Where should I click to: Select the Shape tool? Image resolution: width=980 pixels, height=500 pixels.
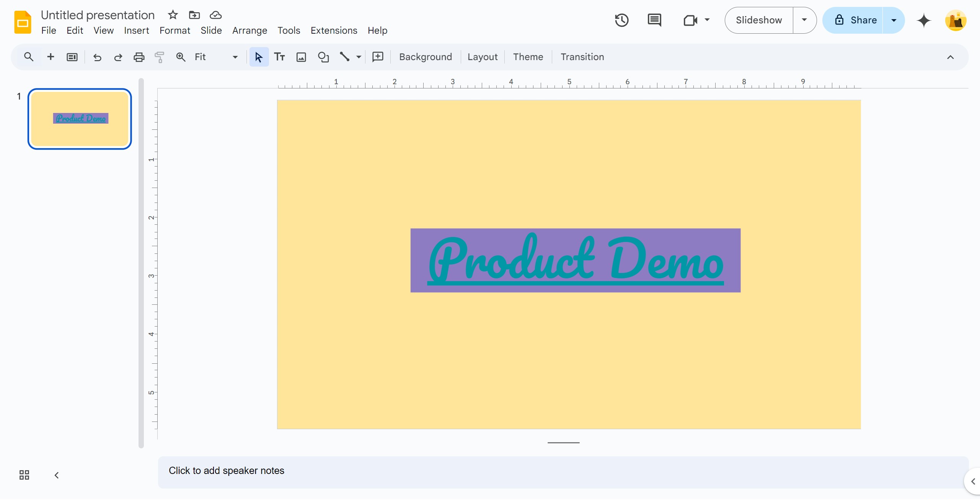click(x=323, y=57)
